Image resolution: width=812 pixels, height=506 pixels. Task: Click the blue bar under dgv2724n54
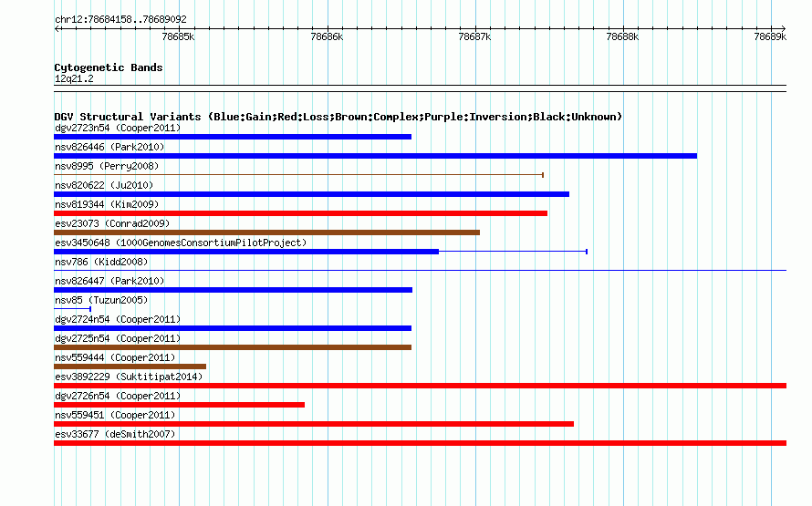tap(233, 328)
